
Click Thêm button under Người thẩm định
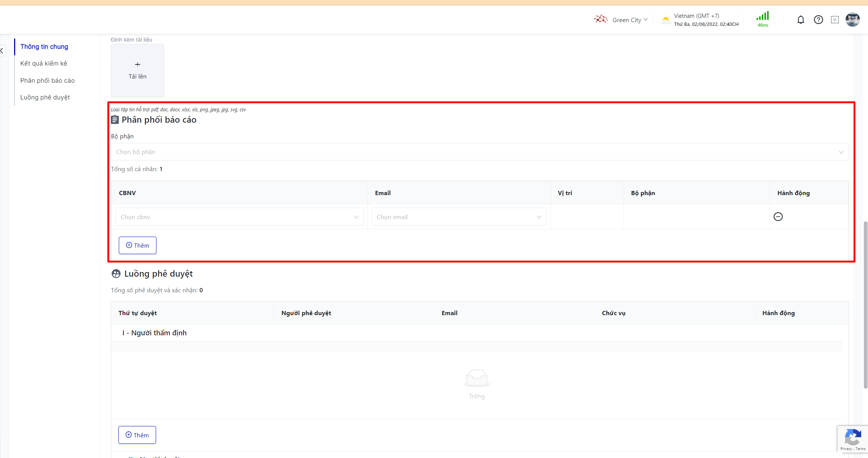click(137, 435)
